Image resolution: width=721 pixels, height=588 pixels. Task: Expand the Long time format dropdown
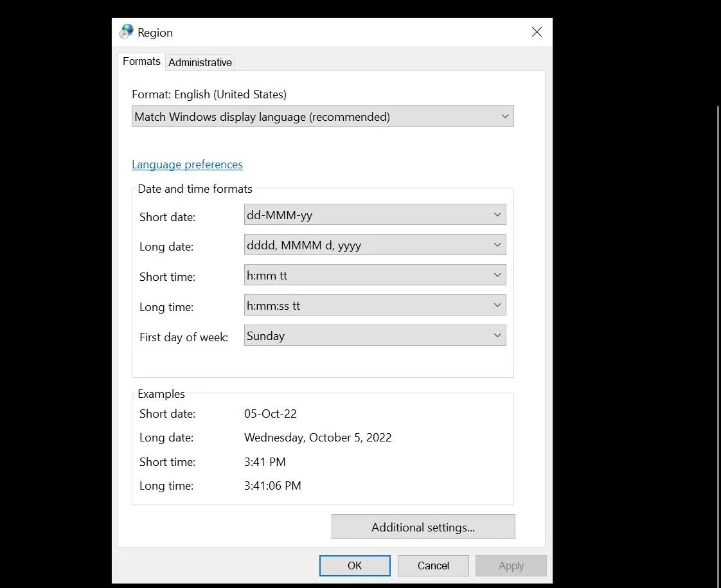tap(375, 305)
